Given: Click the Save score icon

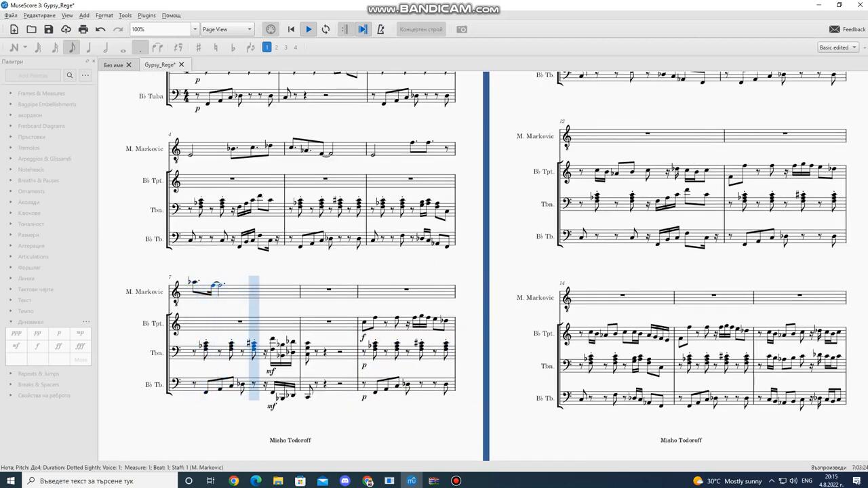Looking at the screenshot, I should pyautogui.click(x=49, y=29).
